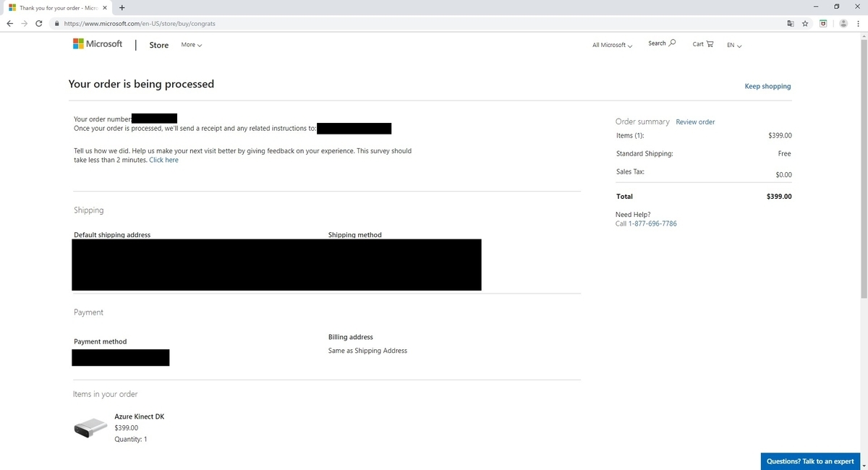Restore the browser window size
Screen dimensions: 868x470
pyautogui.click(x=837, y=7)
